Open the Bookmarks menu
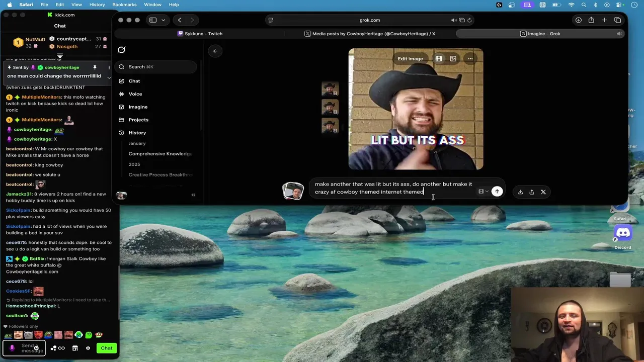 [124, 5]
